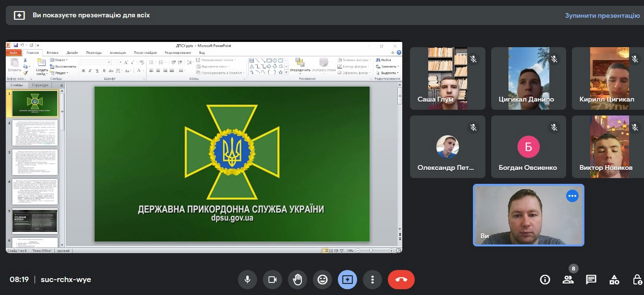The height and width of the screenshot is (295, 644).
Task: Switch to the Вставка ribbon tab
Action: (x=53, y=53)
